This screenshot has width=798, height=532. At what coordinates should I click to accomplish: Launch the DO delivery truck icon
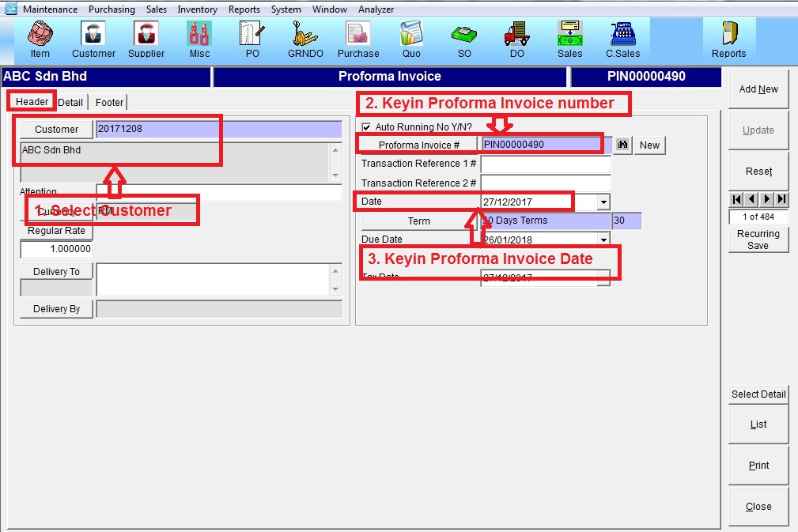(x=516, y=38)
